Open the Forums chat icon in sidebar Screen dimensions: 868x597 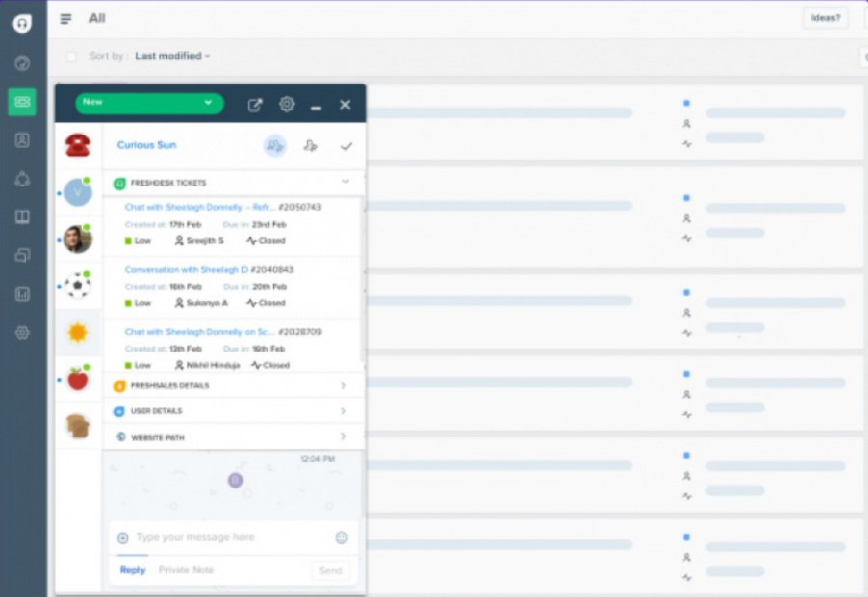pos(22,256)
